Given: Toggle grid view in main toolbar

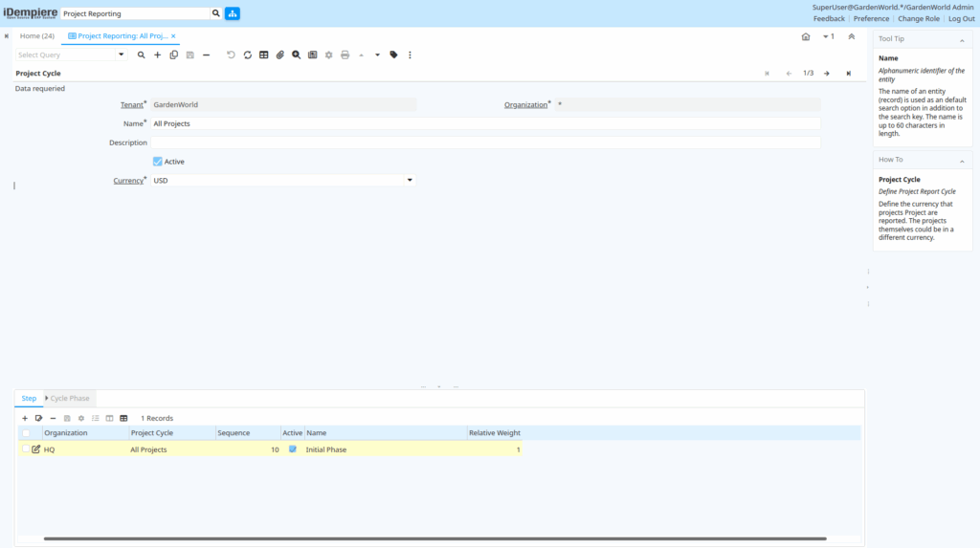Looking at the screenshot, I should (x=264, y=55).
